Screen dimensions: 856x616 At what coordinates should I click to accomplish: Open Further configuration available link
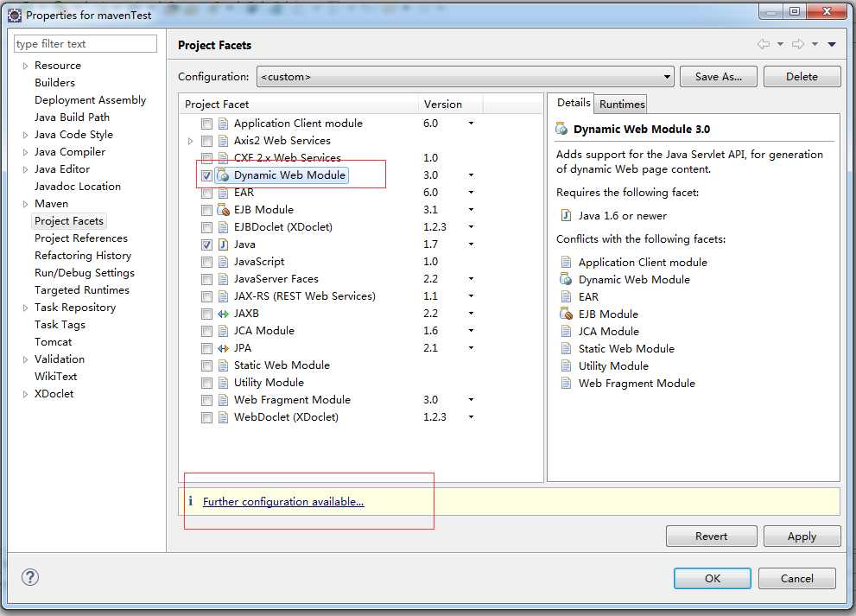click(283, 501)
